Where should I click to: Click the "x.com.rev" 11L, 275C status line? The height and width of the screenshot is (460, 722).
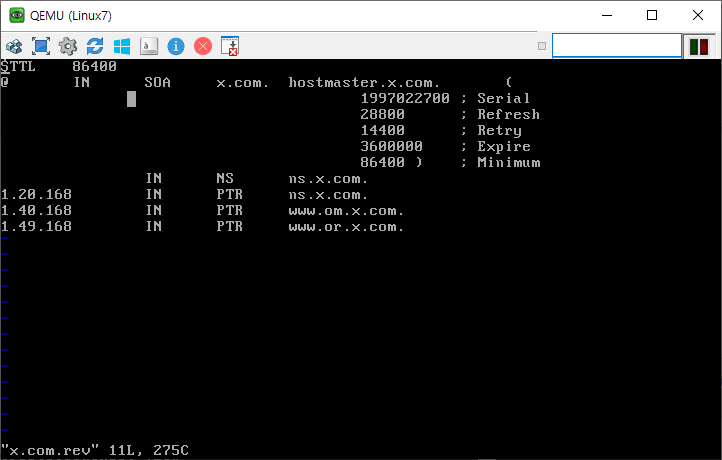tap(95, 450)
